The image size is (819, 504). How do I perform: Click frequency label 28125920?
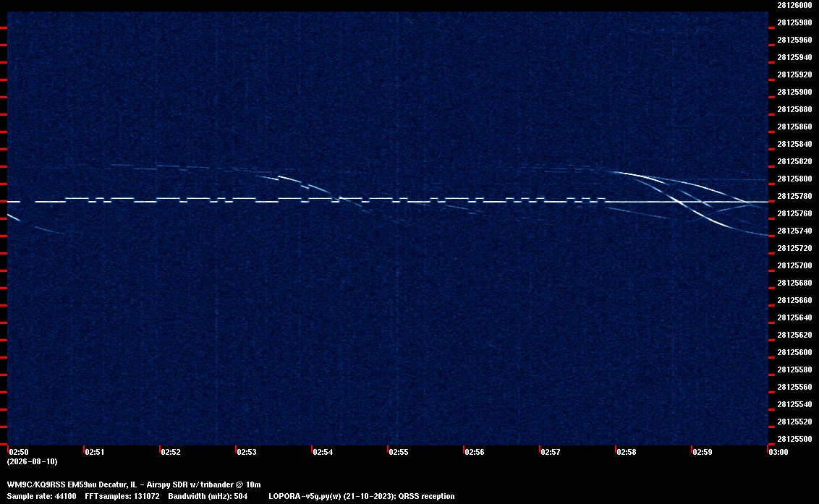pyautogui.click(x=794, y=74)
